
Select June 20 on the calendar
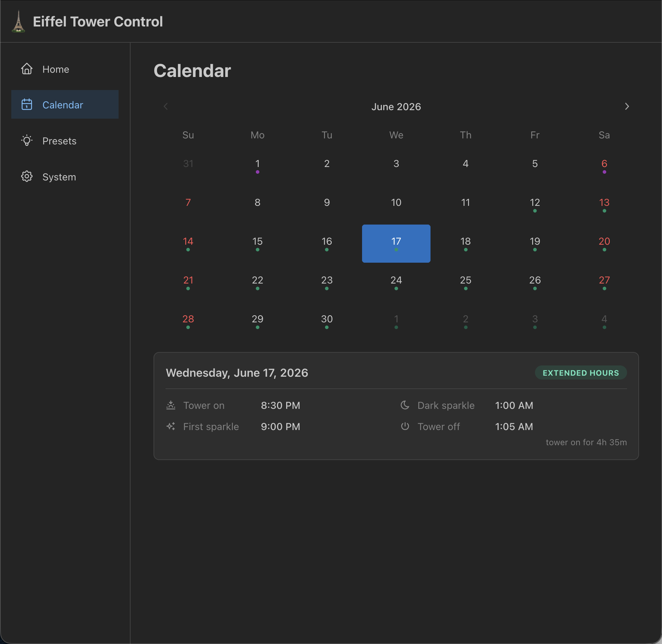coord(604,244)
